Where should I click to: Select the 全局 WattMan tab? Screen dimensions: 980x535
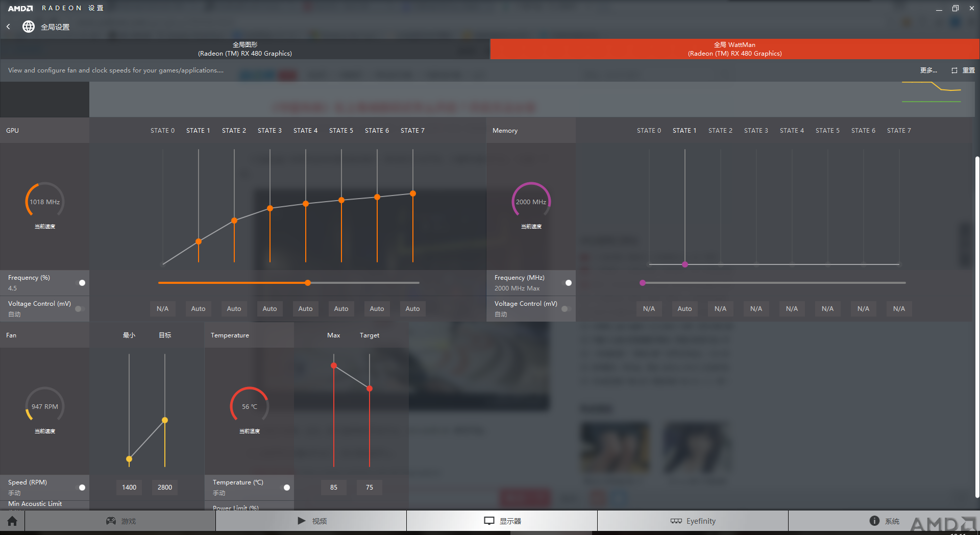coord(735,49)
